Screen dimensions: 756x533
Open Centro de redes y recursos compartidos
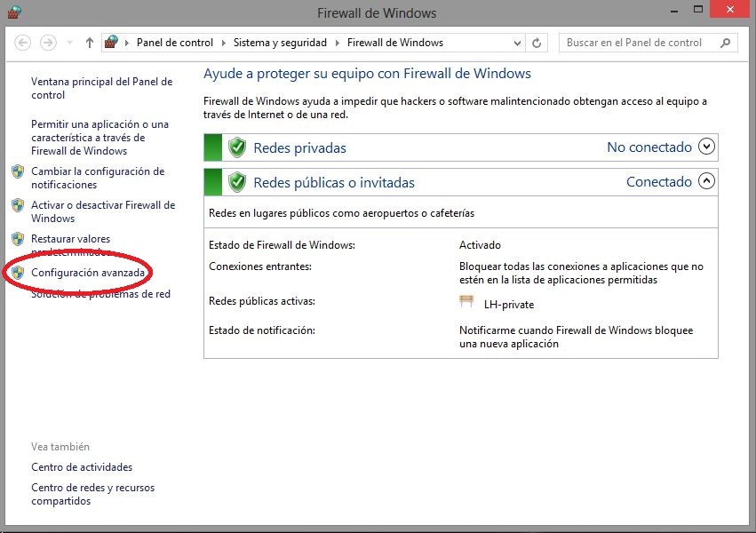(92, 494)
